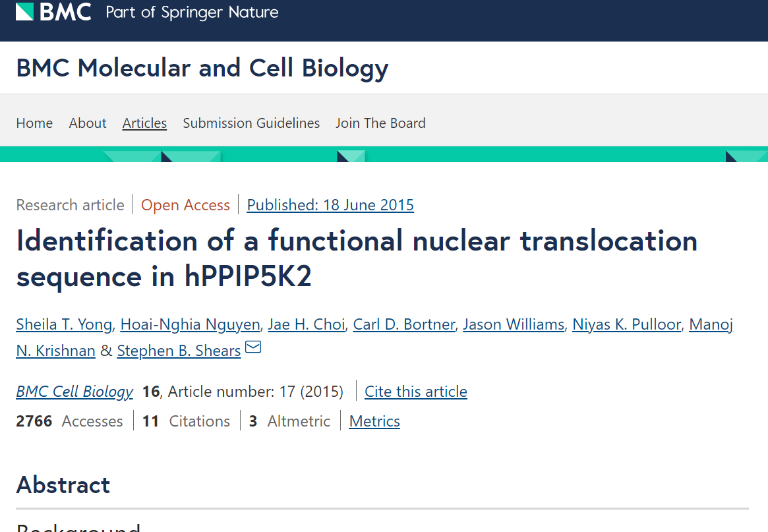Click the Articles menu item

point(144,123)
